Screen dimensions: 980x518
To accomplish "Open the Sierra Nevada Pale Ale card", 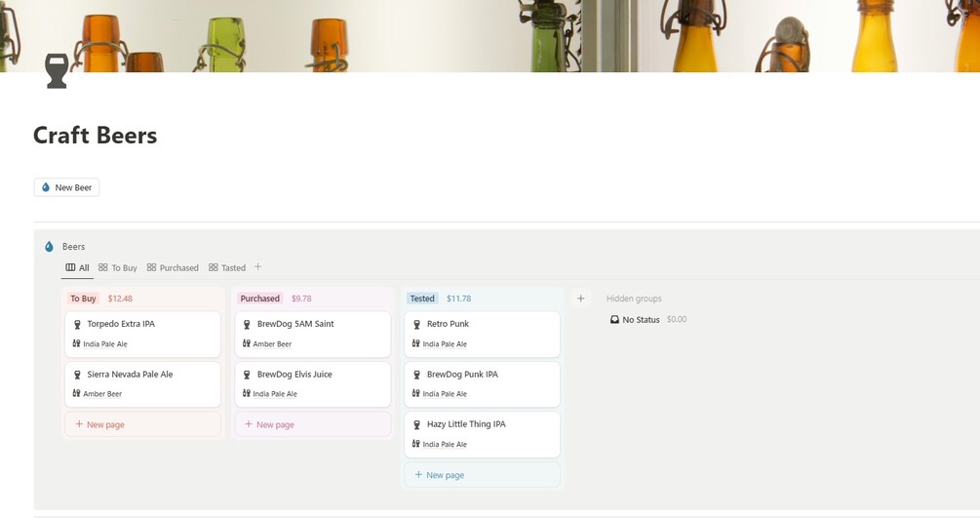I will tap(142, 384).
